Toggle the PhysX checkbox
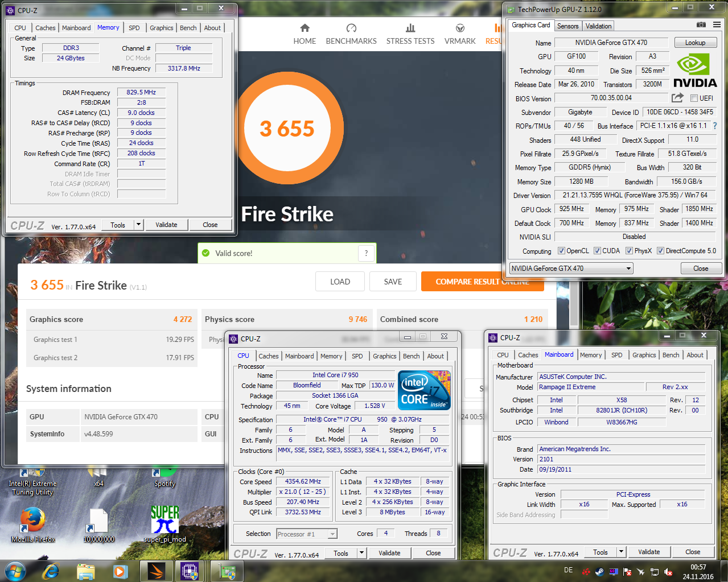 click(629, 251)
